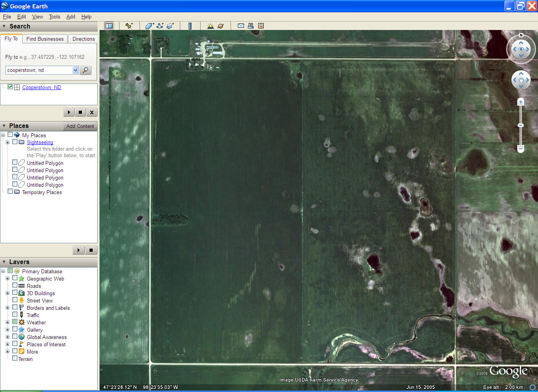Screen dimensions: 538x392
Task: Turn on the Terrain layer
Action: 15,358
